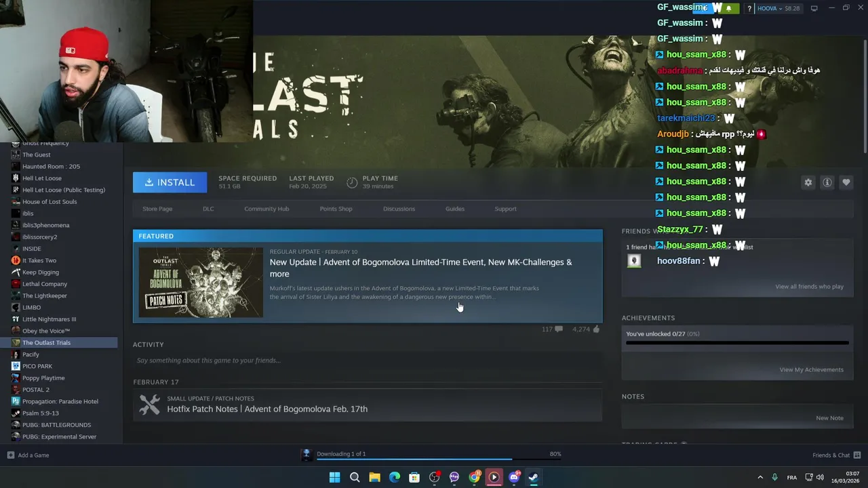Click the blue INSTALL button
The image size is (868, 488).
point(170,182)
